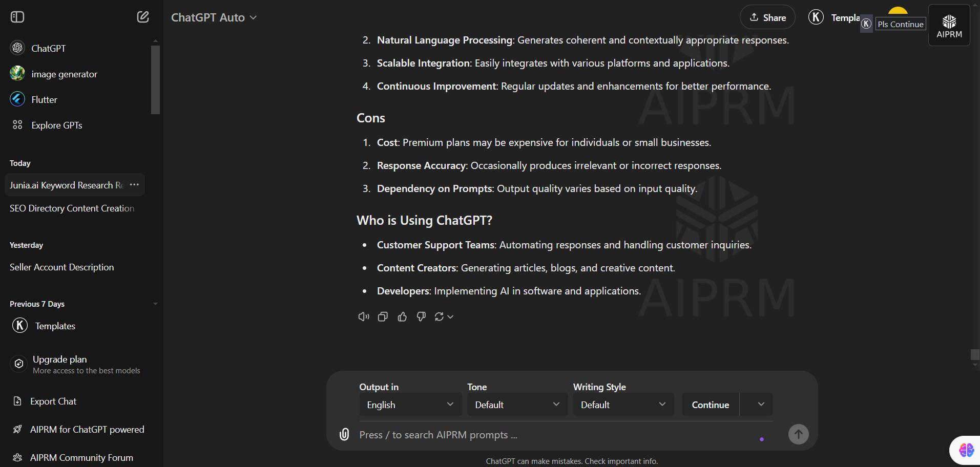Open the Writing Style Default dropdown
This screenshot has width=980, height=467.
coord(623,405)
